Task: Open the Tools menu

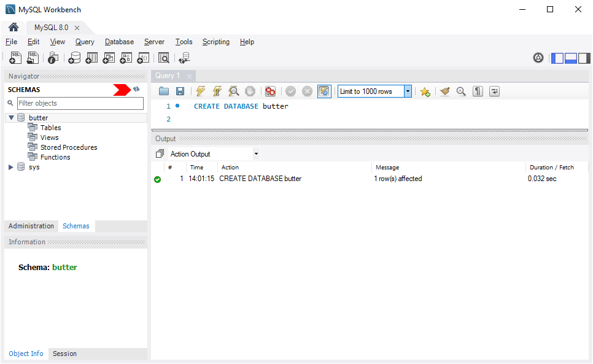Action: tap(184, 42)
